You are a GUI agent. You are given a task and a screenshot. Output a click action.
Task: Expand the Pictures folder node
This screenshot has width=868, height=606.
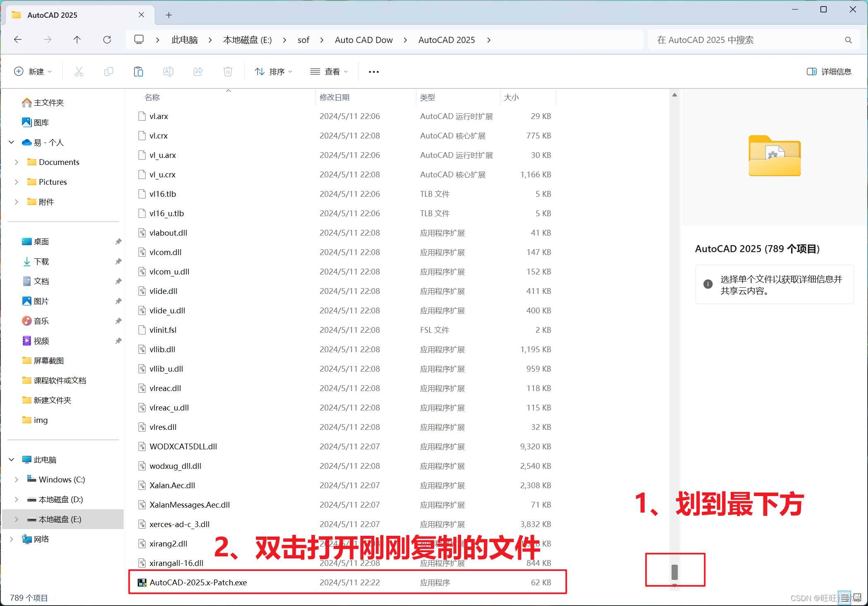tap(17, 182)
